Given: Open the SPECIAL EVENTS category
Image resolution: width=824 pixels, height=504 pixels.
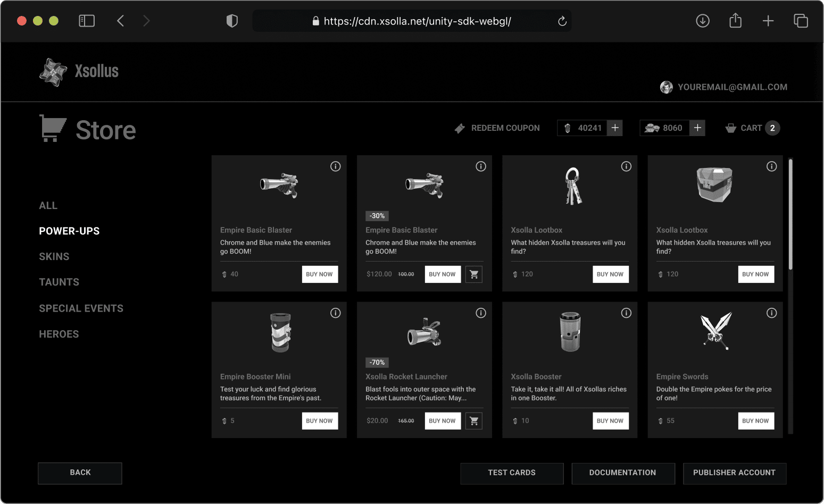Looking at the screenshot, I should [x=81, y=308].
